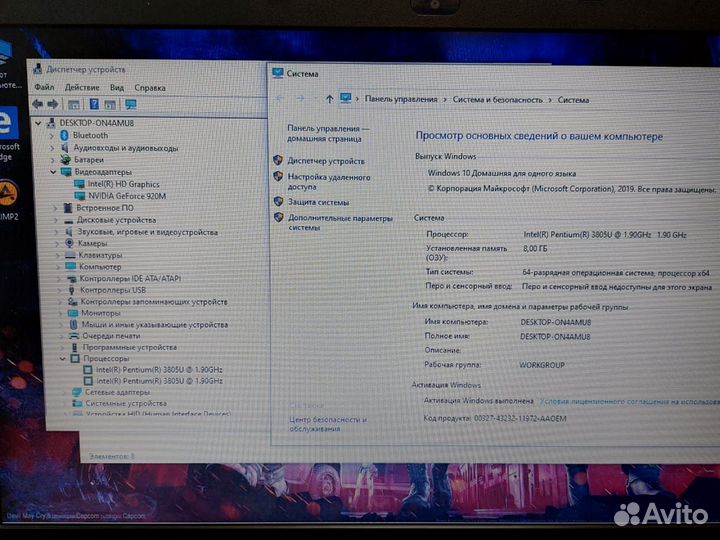Click the Help icon in Device Manager toolbar
720x540 pixels.
pos(95,104)
